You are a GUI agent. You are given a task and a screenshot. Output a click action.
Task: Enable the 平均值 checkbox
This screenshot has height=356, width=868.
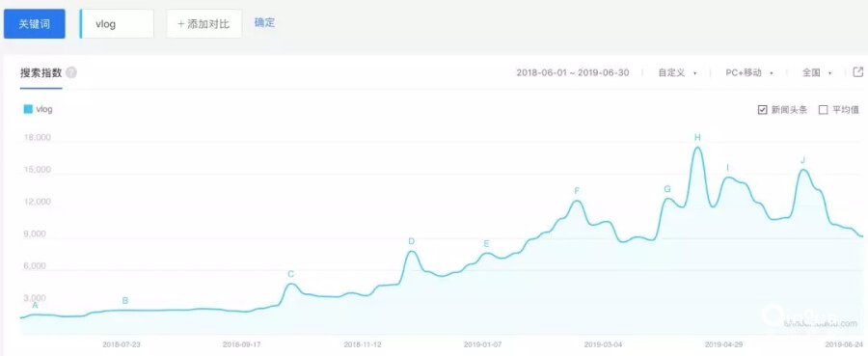(x=824, y=110)
